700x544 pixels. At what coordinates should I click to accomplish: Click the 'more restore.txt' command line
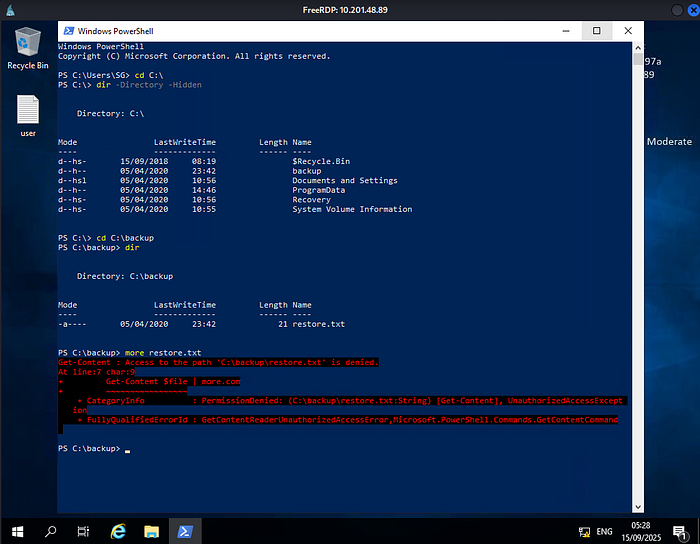pyautogui.click(x=163, y=353)
